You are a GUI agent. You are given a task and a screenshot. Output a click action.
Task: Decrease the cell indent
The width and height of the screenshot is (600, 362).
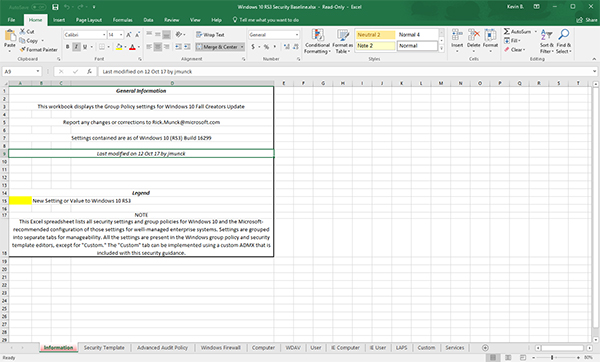tap(178, 47)
